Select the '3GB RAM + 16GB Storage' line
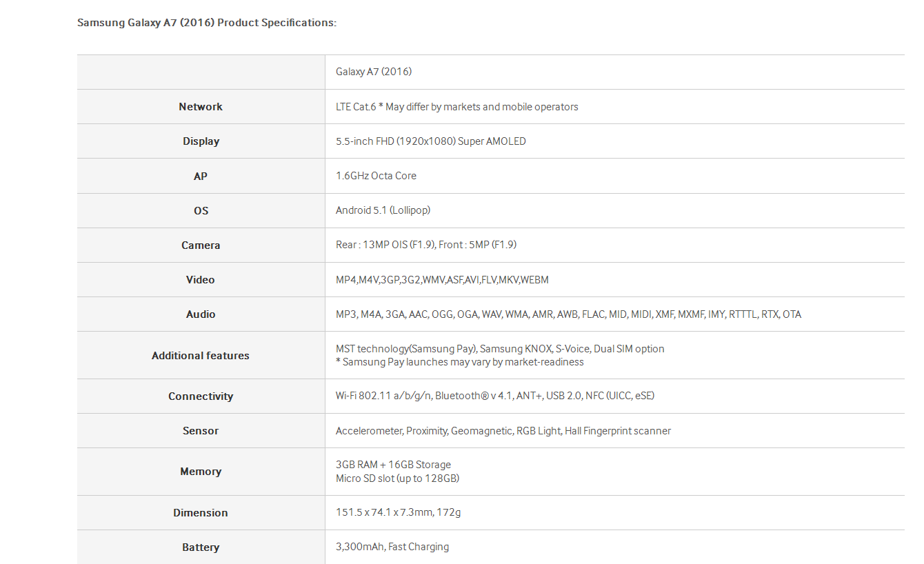The image size is (924, 564). coord(393,465)
